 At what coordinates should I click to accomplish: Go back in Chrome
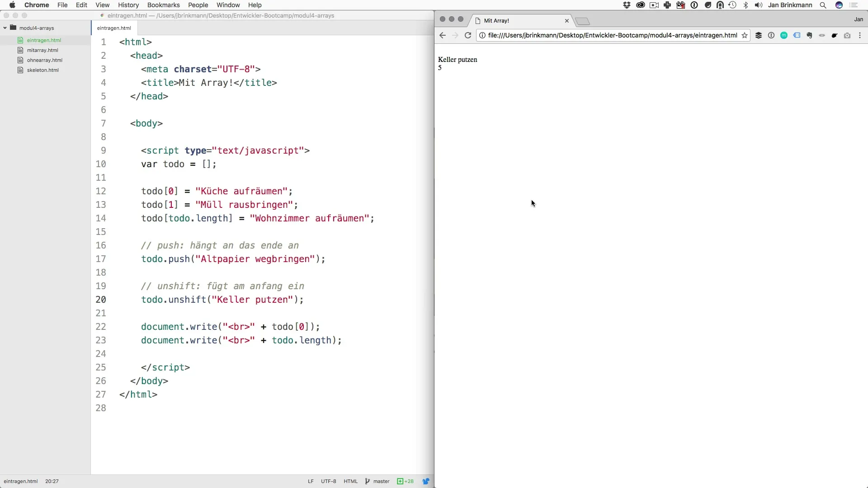443,35
